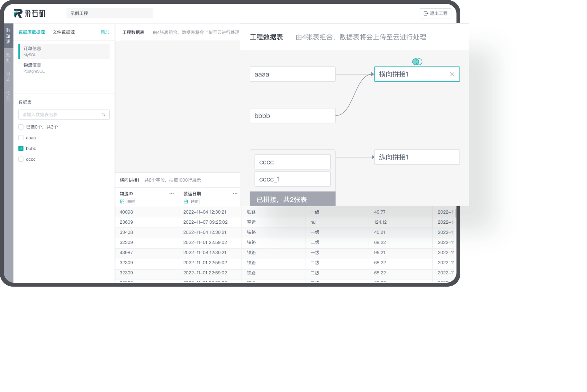
Task: Click the 退出工程 exit button
Action: point(435,13)
